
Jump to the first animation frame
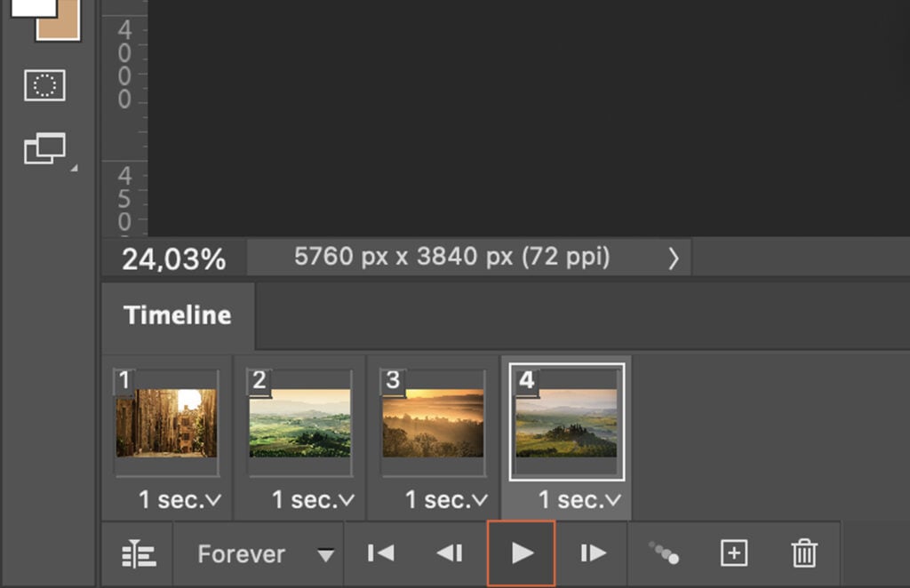pos(379,553)
